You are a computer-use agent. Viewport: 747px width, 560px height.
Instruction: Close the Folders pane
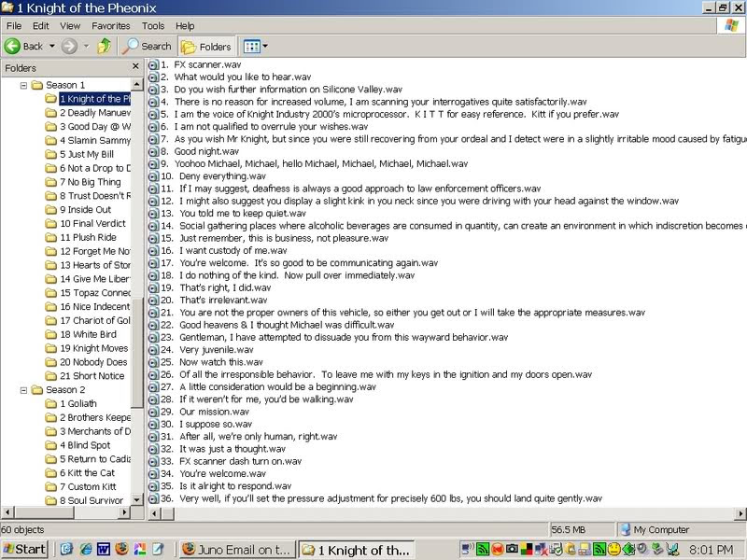click(135, 66)
